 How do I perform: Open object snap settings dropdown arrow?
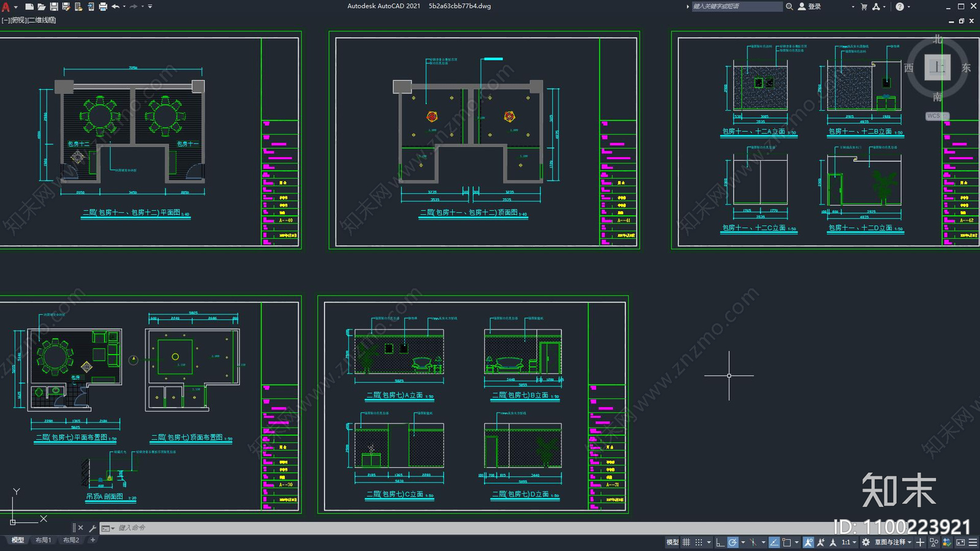[797, 542]
